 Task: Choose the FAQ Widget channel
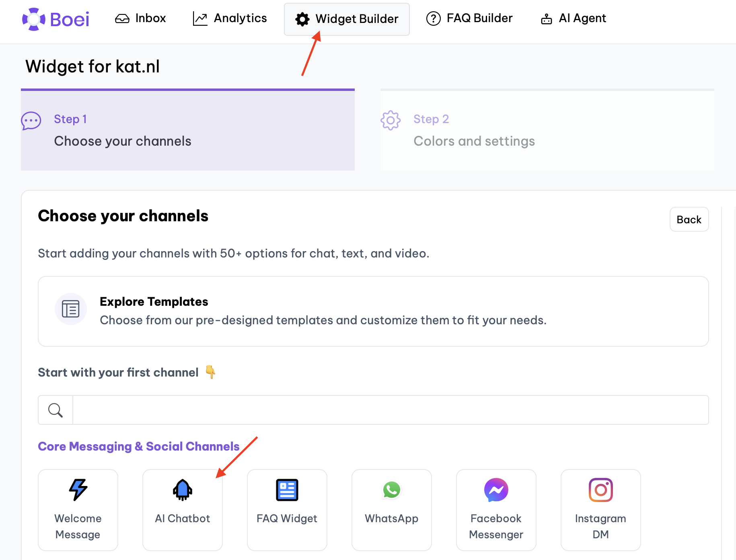pyautogui.click(x=287, y=510)
